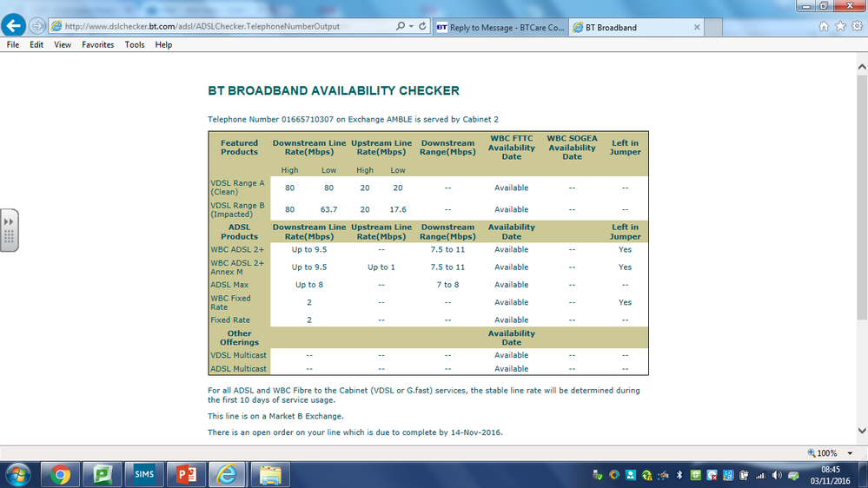The image size is (868, 488).
Task: Click the ADSL Max row label
Action: (229, 285)
